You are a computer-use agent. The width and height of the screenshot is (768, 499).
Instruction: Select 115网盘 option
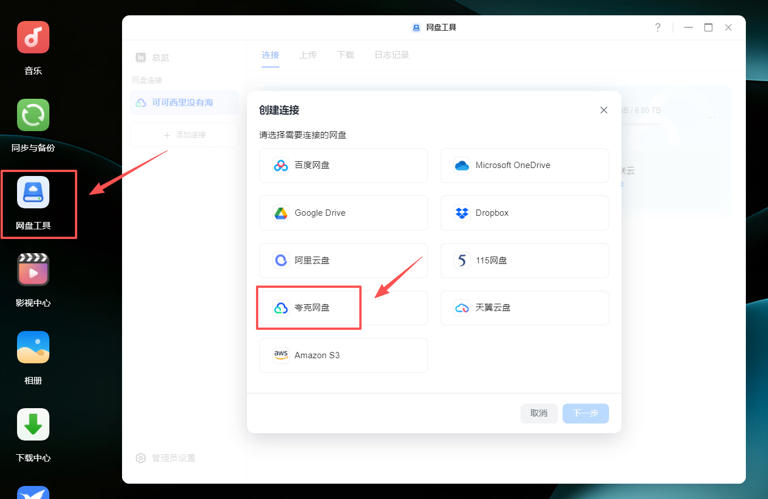click(x=525, y=261)
